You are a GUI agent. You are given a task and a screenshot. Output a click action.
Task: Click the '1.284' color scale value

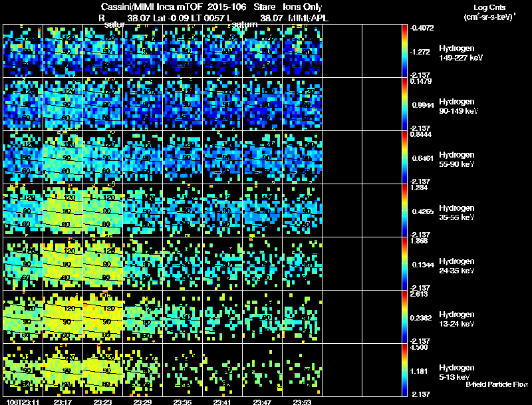[419, 188]
